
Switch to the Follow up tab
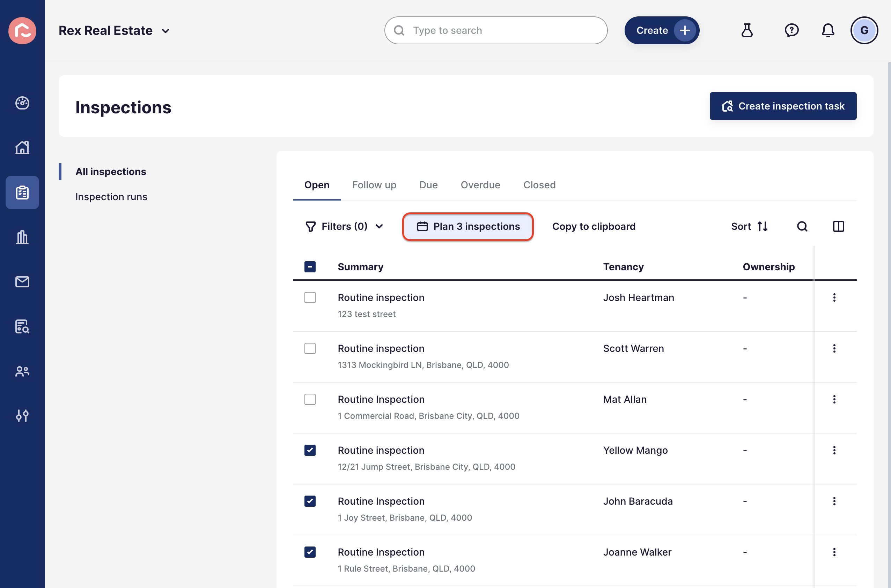374,185
